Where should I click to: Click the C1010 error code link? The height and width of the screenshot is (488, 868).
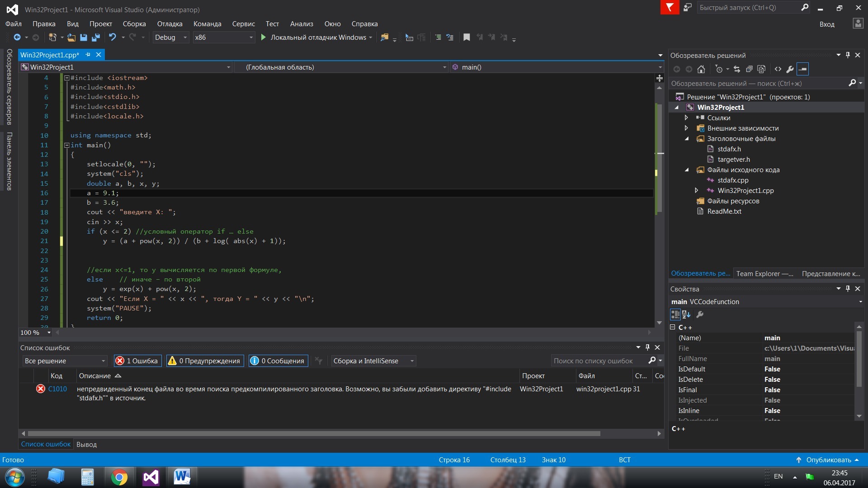click(x=57, y=389)
